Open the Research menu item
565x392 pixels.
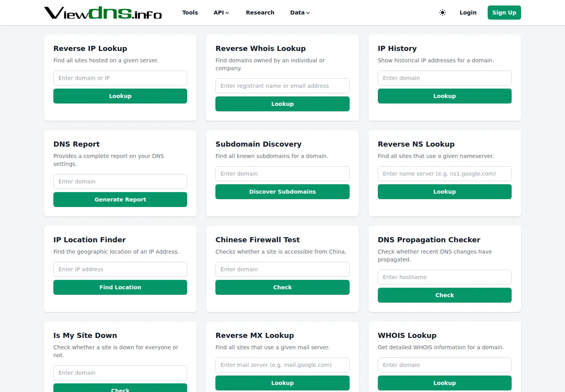pos(260,13)
